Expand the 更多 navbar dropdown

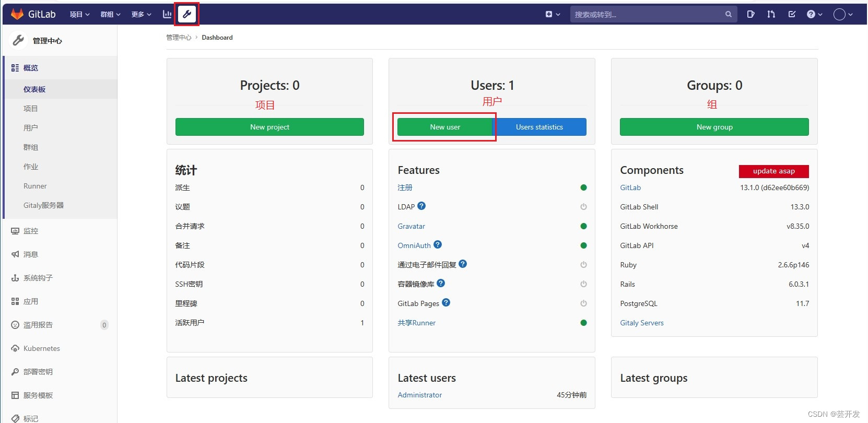(x=142, y=14)
